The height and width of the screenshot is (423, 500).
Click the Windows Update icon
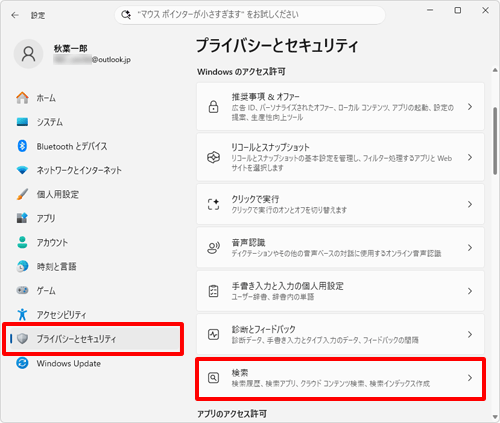tap(22, 363)
